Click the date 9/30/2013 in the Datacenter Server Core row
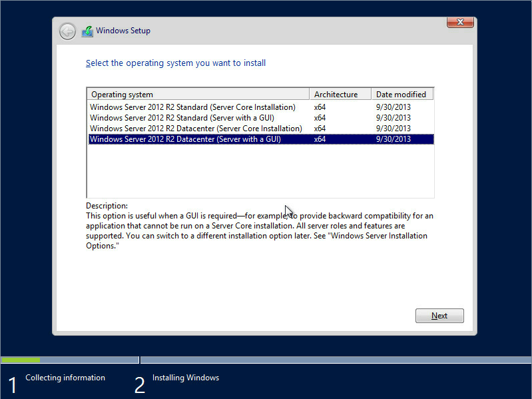The height and width of the screenshot is (399, 532). point(394,129)
